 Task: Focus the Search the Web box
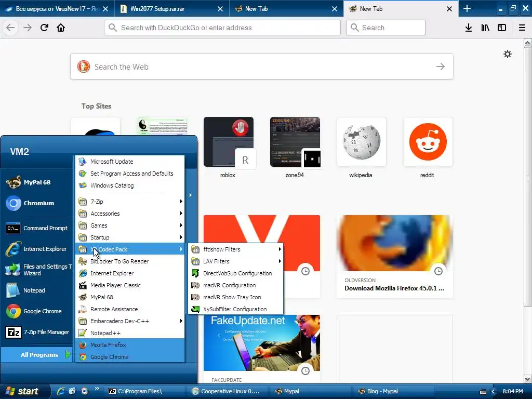(262, 66)
